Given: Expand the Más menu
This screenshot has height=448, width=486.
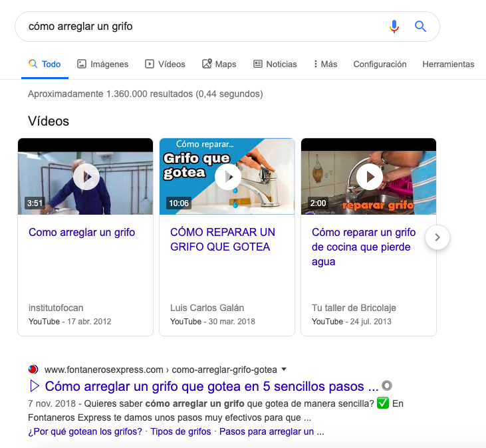Looking at the screenshot, I should [325, 64].
